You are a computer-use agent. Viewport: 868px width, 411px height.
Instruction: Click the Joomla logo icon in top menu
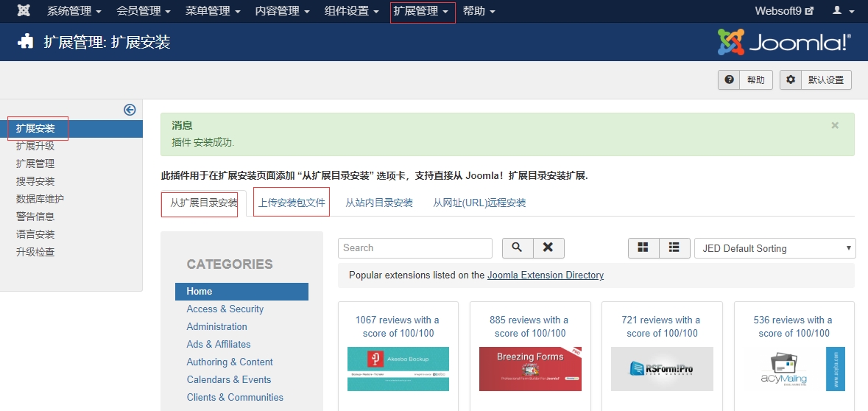[24, 11]
